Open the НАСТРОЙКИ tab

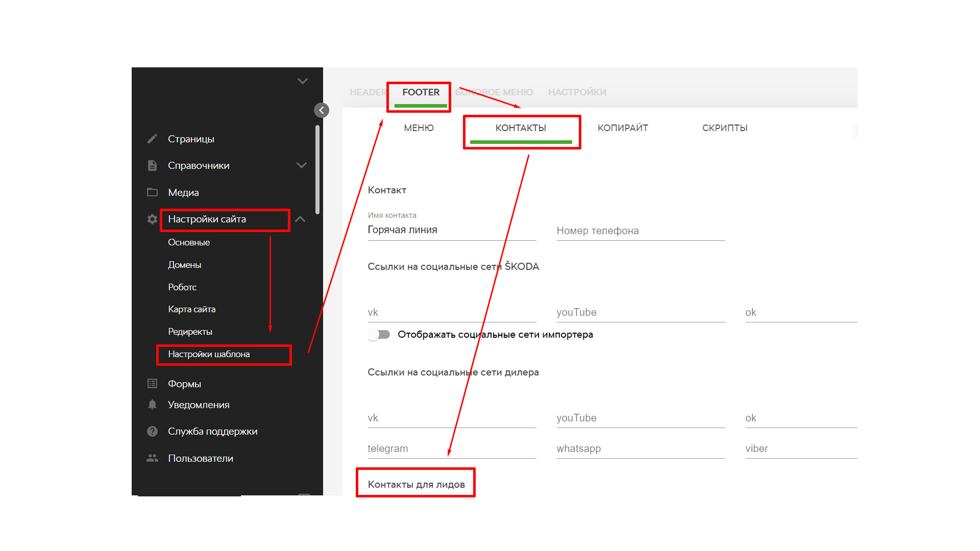coord(577,92)
